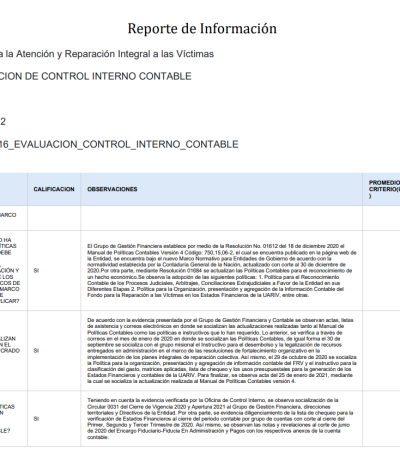400x450 pixels.
Task: Click the truncated 'MARCO' cell in first table row
Action: [13, 218]
